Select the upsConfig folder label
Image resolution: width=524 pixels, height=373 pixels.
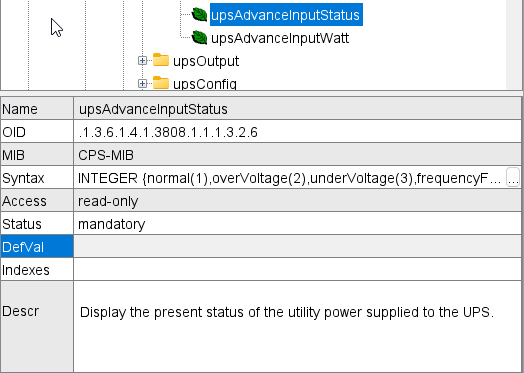[x=205, y=84]
